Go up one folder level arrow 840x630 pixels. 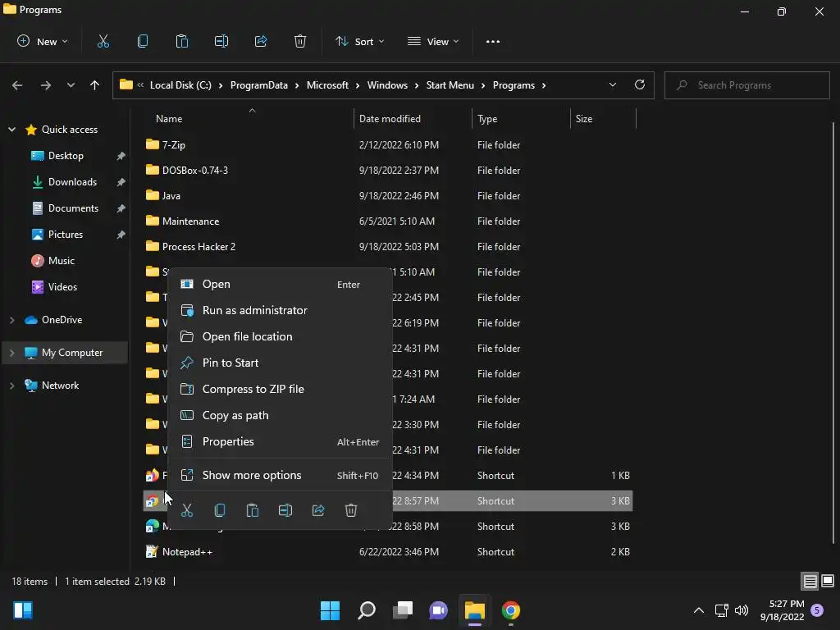coord(95,85)
